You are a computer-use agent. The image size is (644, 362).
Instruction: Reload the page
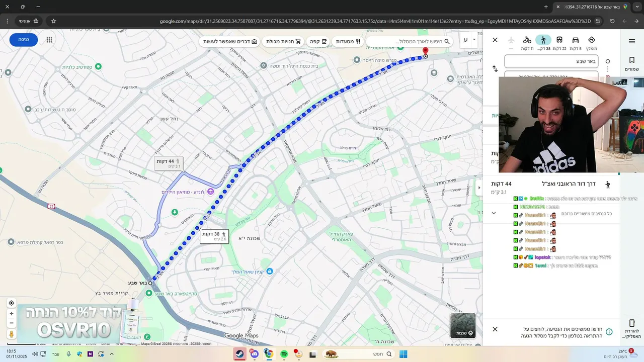(x=612, y=21)
